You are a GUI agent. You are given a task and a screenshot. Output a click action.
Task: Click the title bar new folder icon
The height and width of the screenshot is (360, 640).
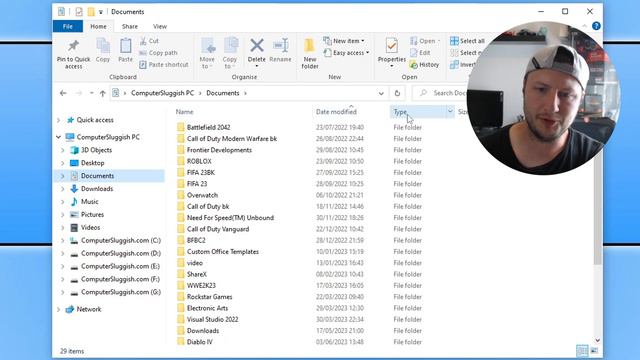91,12
